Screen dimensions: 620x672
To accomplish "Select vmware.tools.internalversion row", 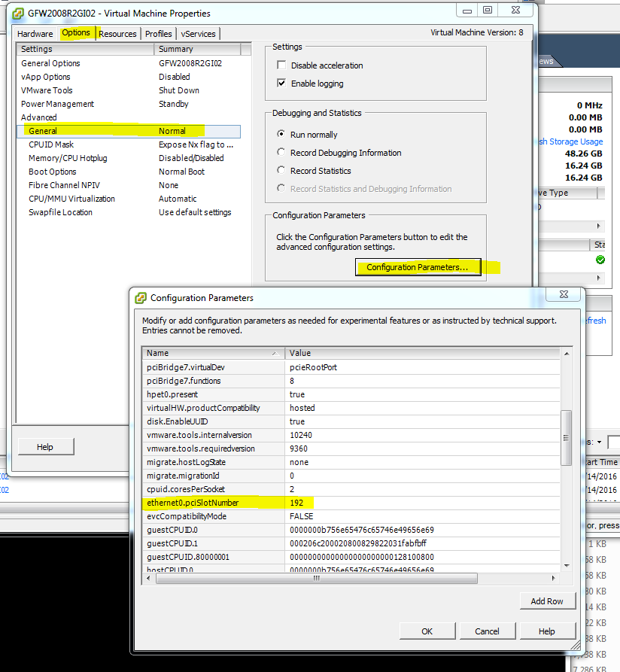I will point(351,435).
